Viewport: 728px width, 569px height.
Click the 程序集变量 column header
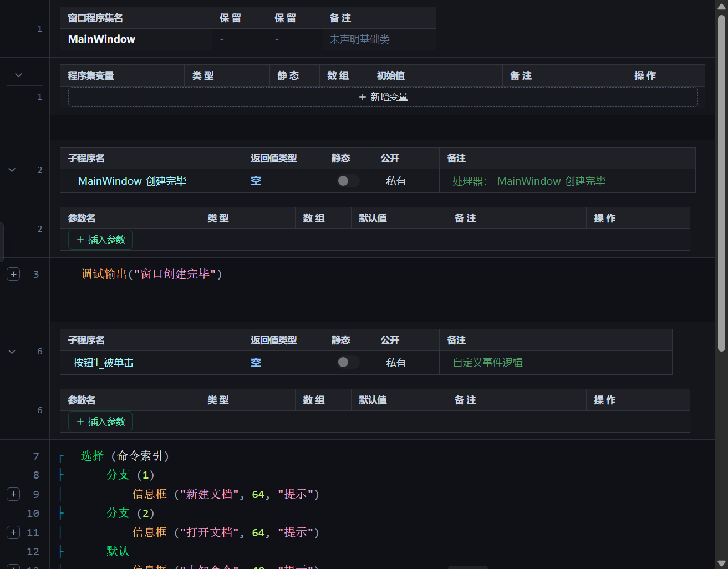pos(122,75)
